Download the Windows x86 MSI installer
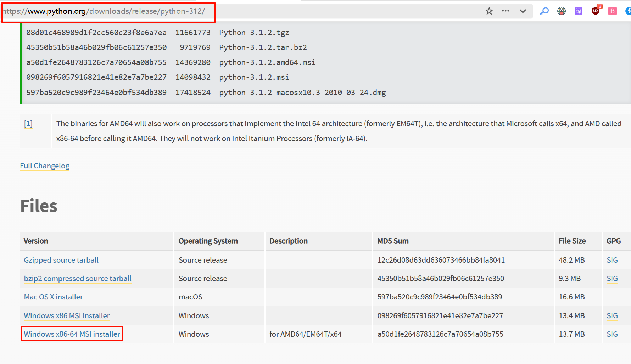631x364 pixels. 67,316
